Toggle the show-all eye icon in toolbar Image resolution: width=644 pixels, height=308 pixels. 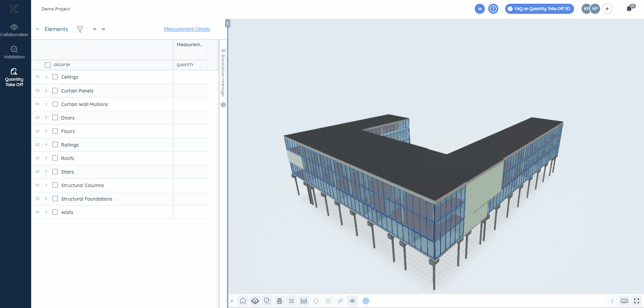point(352,301)
